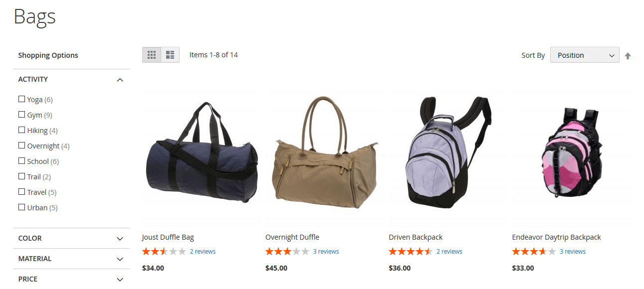Screen dimensions: 644x289
Task: Expand the Price filter section
Action: [x=71, y=279]
